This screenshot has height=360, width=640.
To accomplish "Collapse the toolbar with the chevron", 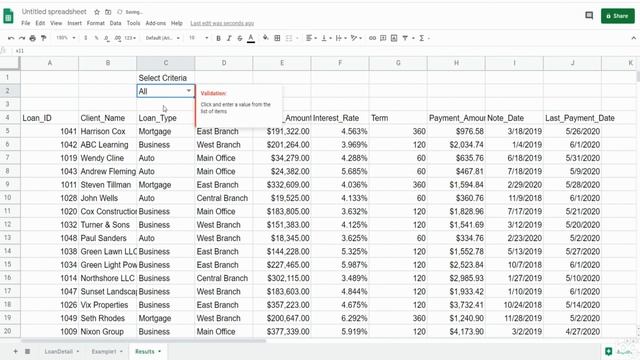I will (633, 38).
